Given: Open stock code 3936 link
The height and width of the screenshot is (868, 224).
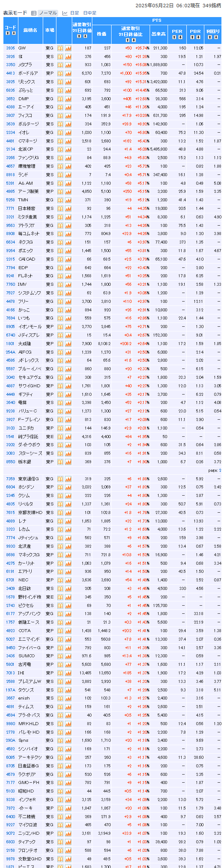Looking at the screenshot, I should coord(10,48).
